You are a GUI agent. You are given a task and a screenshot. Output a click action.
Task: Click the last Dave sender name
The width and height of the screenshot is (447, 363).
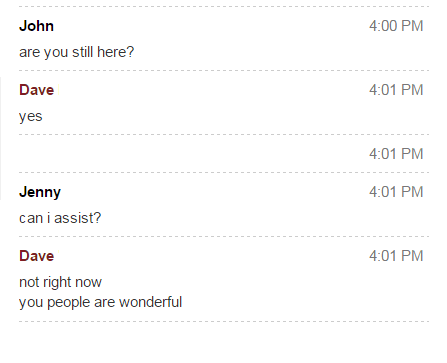37,256
